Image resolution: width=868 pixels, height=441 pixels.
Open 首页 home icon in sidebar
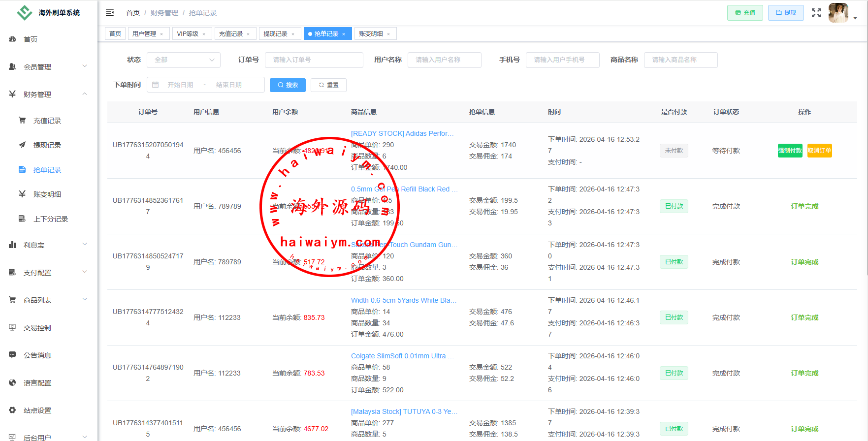point(13,39)
